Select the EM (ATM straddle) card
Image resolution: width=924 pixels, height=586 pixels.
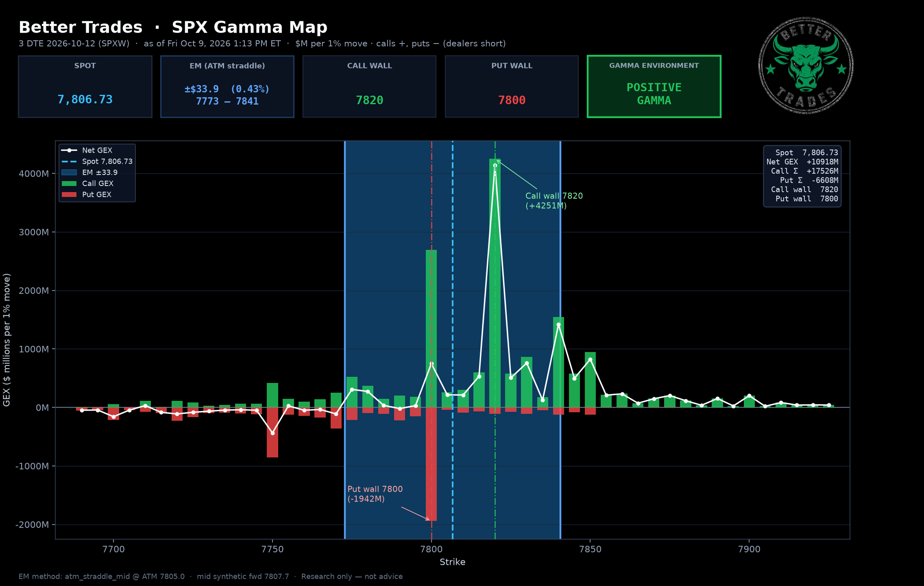pyautogui.click(x=227, y=87)
